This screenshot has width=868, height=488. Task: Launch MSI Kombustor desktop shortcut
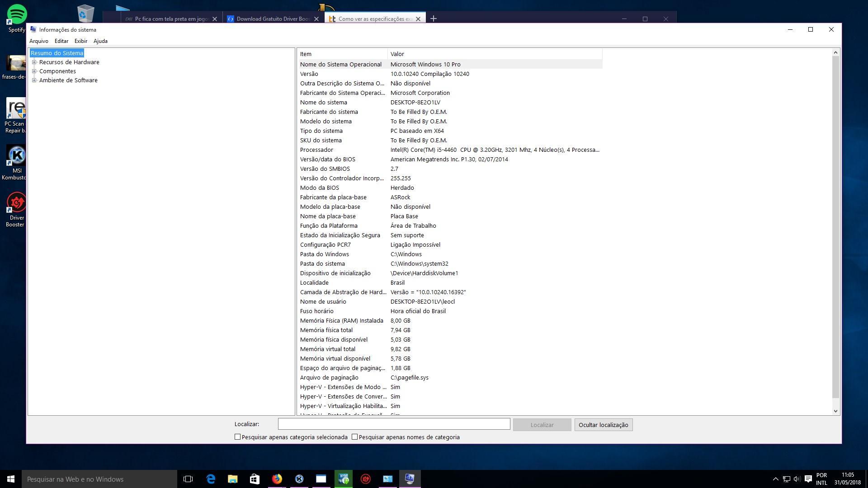16,163
